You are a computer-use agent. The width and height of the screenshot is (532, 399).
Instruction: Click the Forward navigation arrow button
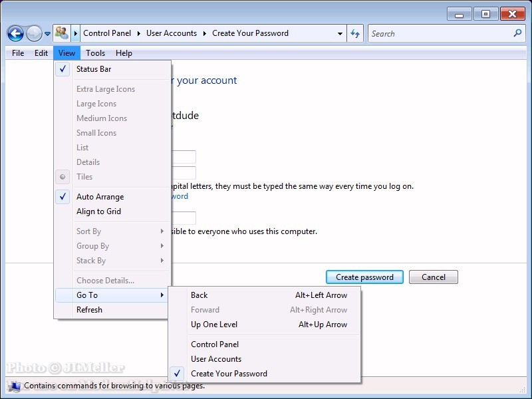(x=34, y=33)
